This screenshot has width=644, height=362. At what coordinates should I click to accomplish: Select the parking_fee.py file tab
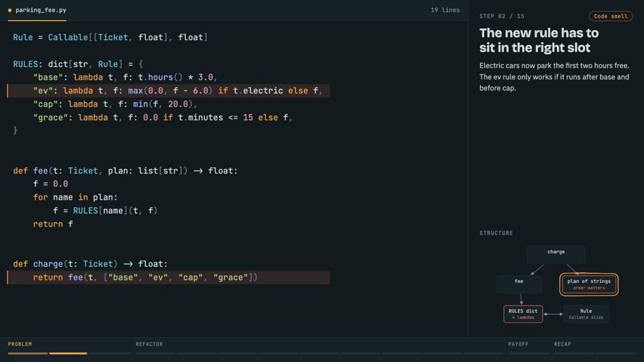[x=37, y=10]
